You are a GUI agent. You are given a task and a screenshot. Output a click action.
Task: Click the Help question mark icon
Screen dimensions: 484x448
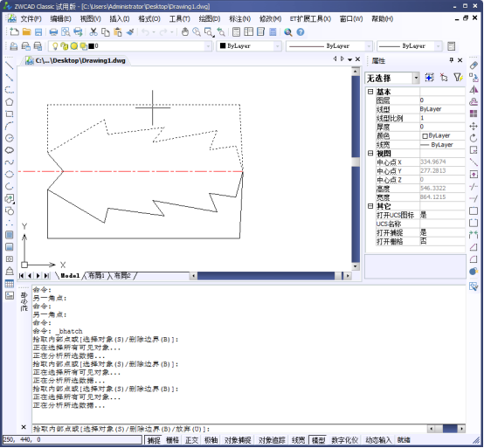300,32
